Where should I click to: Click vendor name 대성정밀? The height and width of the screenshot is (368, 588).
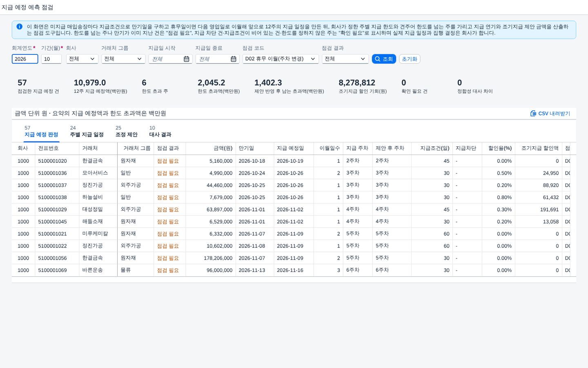pyautogui.click(x=92, y=209)
